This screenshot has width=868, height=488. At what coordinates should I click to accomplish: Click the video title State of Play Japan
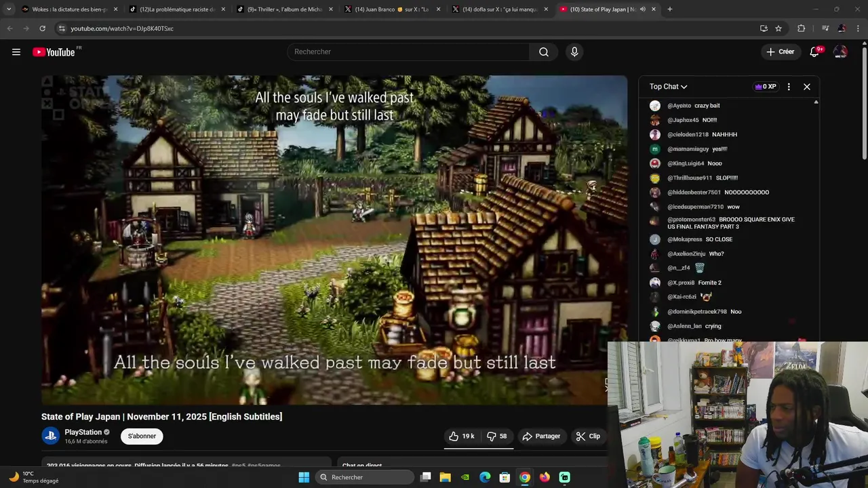click(161, 417)
